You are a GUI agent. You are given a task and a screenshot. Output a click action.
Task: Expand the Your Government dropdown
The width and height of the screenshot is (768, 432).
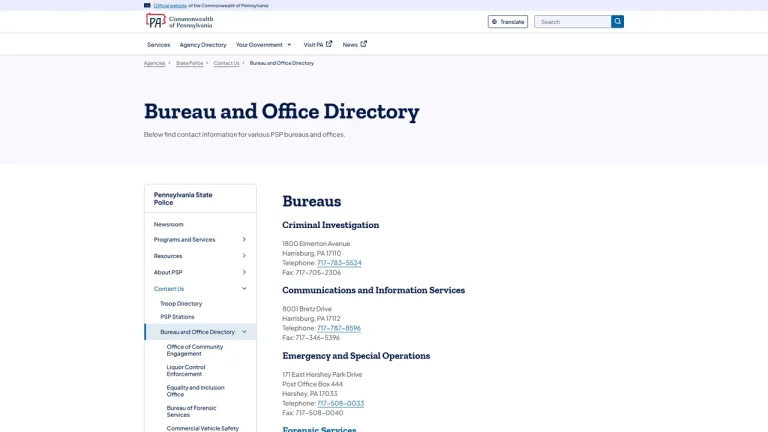click(x=264, y=45)
